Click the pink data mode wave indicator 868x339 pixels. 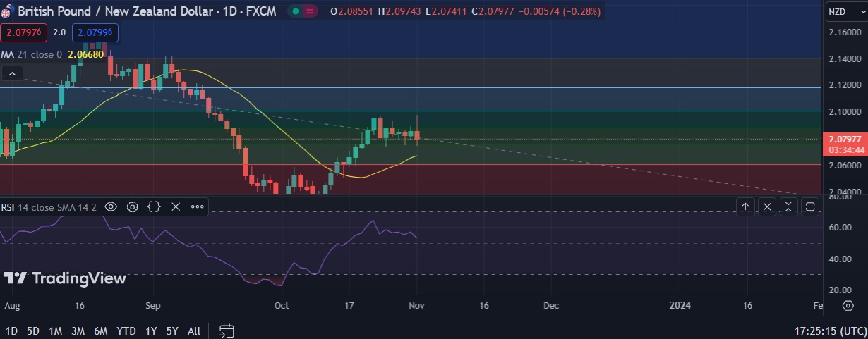[x=311, y=11]
